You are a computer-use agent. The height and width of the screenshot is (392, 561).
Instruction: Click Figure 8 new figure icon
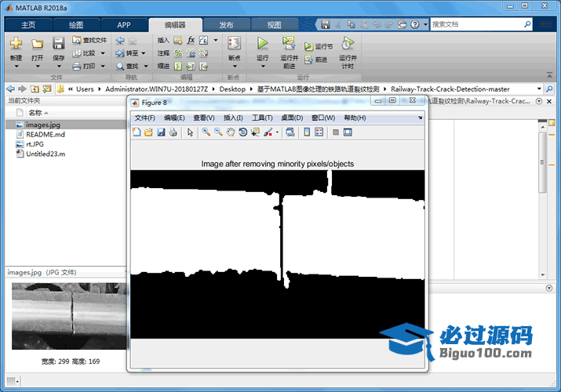pos(137,132)
